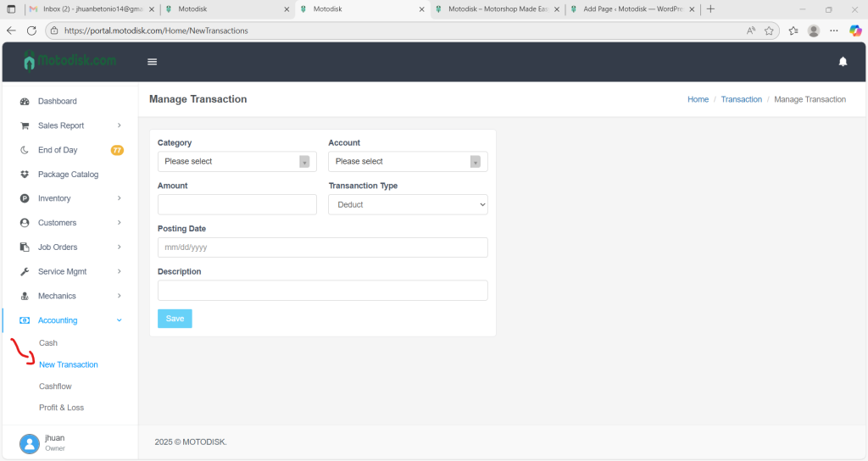Open the Transaction Type Deduct dropdown
The width and height of the screenshot is (868, 461).
tap(407, 204)
